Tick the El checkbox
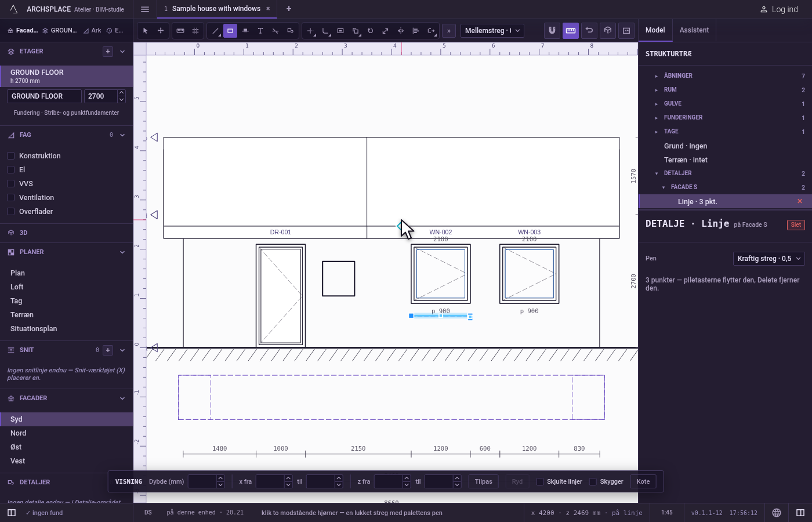Image resolution: width=812 pixels, height=522 pixels. [10, 170]
